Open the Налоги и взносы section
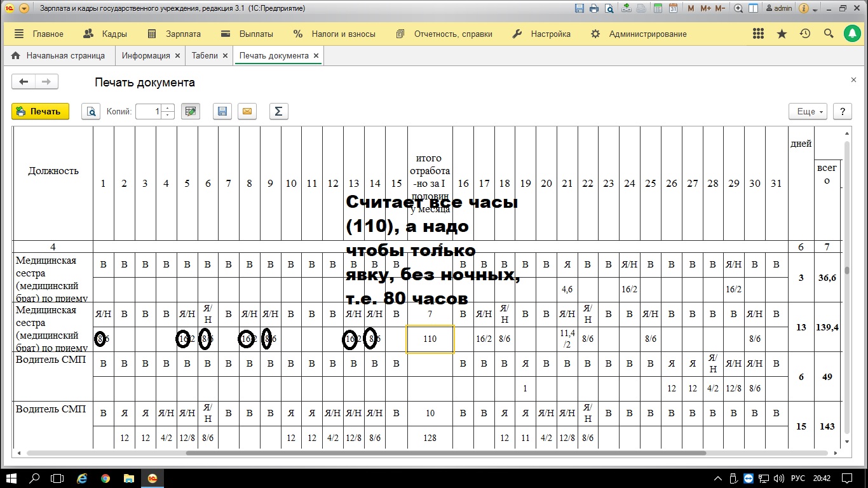868x488 pixels. pyautogui.click(x=334, y=34)
